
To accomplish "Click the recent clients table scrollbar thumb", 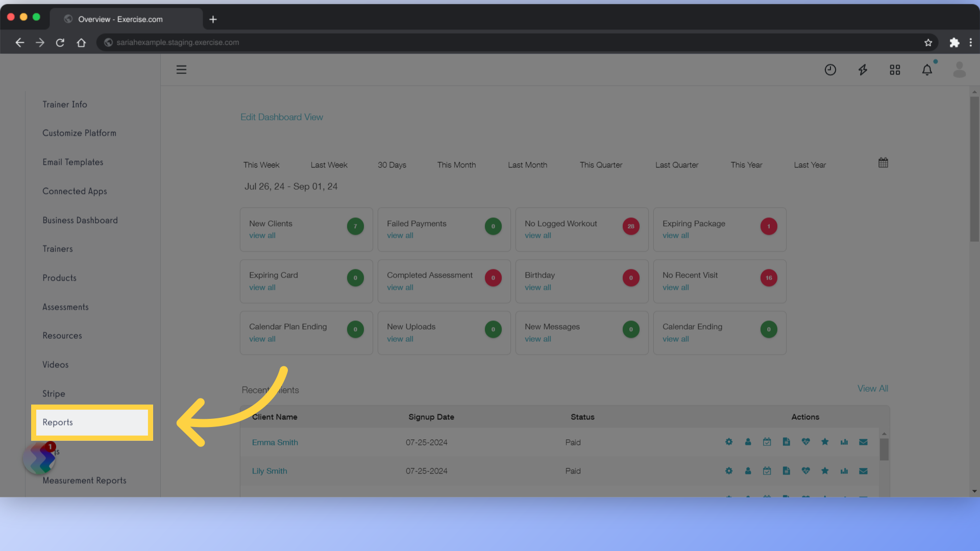I will [x=884, y=449].
